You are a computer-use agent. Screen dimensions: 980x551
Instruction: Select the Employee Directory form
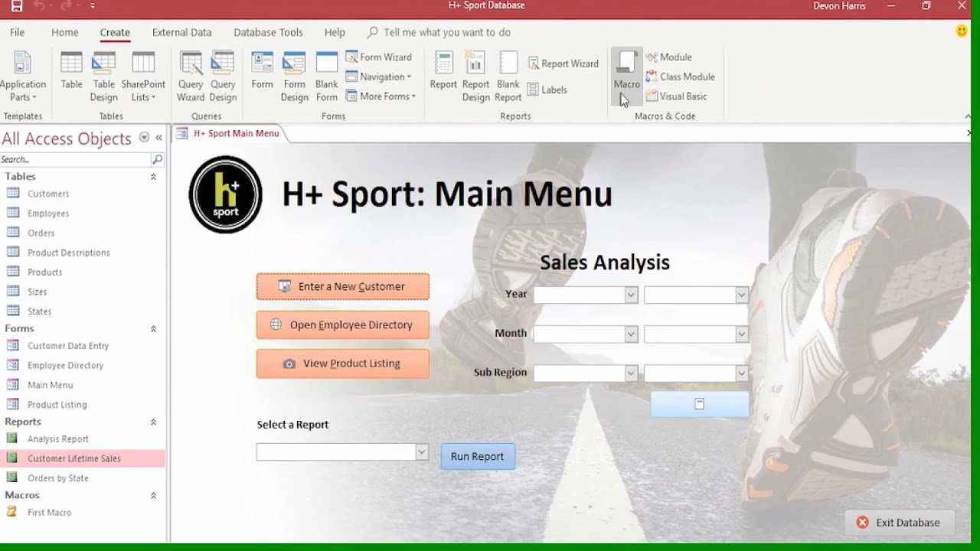[x=65, y=366]
